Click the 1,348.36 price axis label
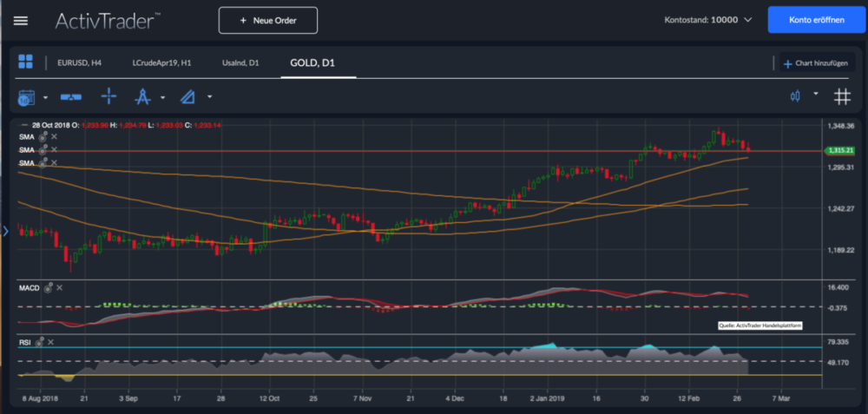The width and height of the screenshot is (868, 414). point(841,126)
